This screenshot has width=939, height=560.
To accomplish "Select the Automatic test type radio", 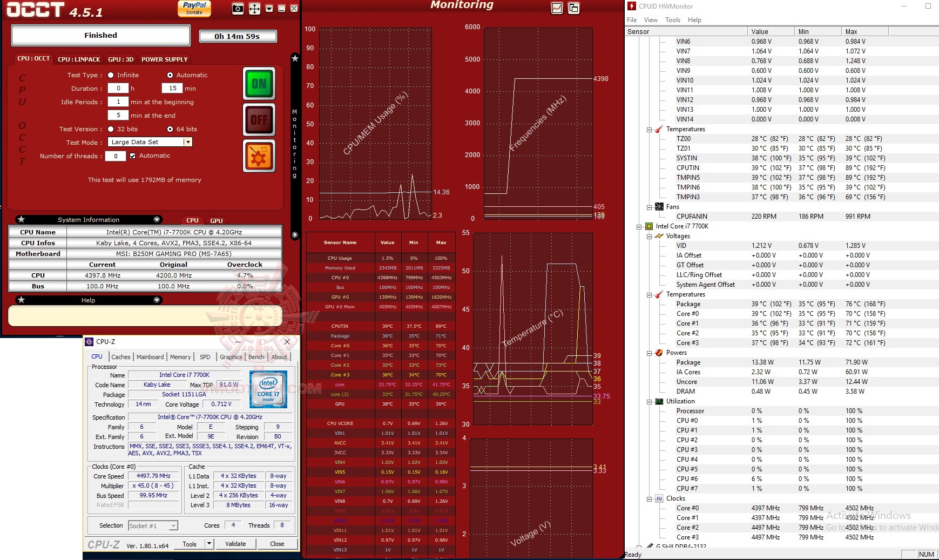I will 170,75.
